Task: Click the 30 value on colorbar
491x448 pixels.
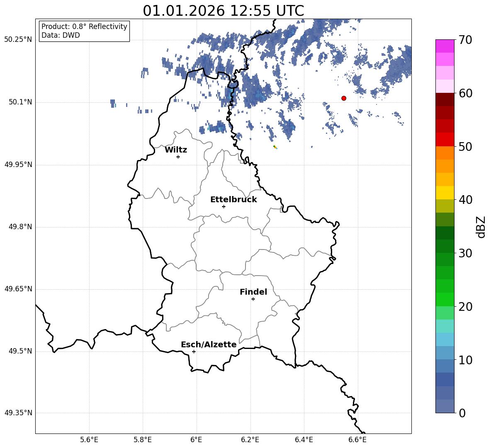Action: [465, 253]
